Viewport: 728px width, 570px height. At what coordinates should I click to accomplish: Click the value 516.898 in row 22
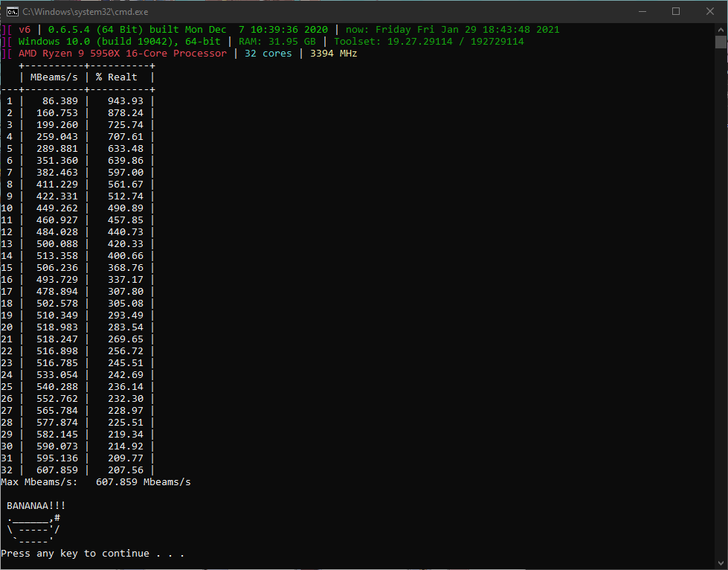57,351
